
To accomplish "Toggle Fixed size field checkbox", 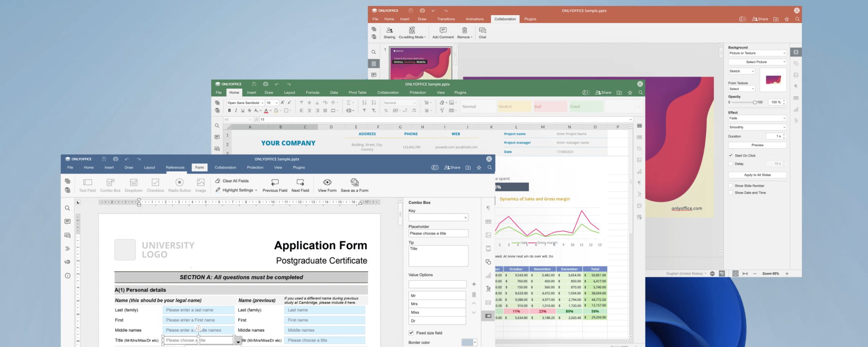I will (411, 333).
